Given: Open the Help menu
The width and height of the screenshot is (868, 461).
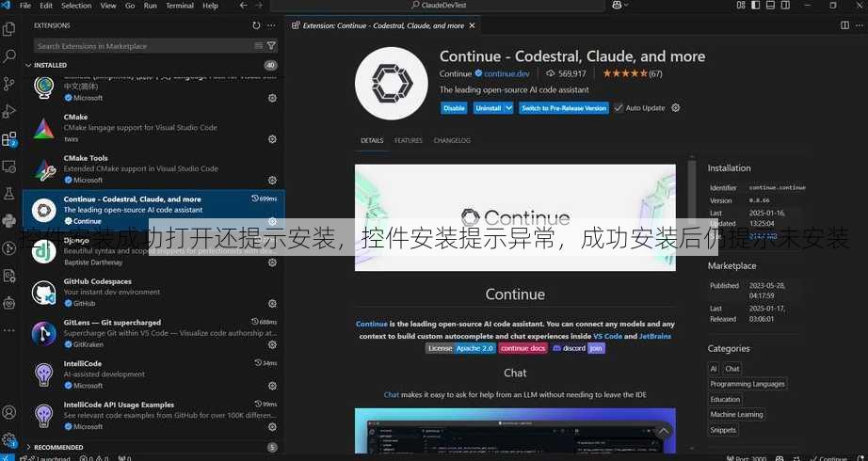Looking at the screenshot, I should click(210, 5).
